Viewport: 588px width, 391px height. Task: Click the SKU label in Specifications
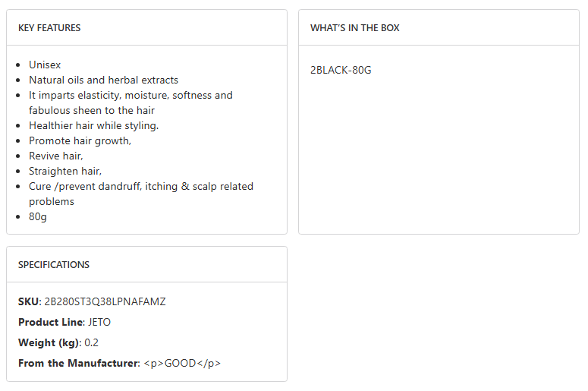coord(29,301)
